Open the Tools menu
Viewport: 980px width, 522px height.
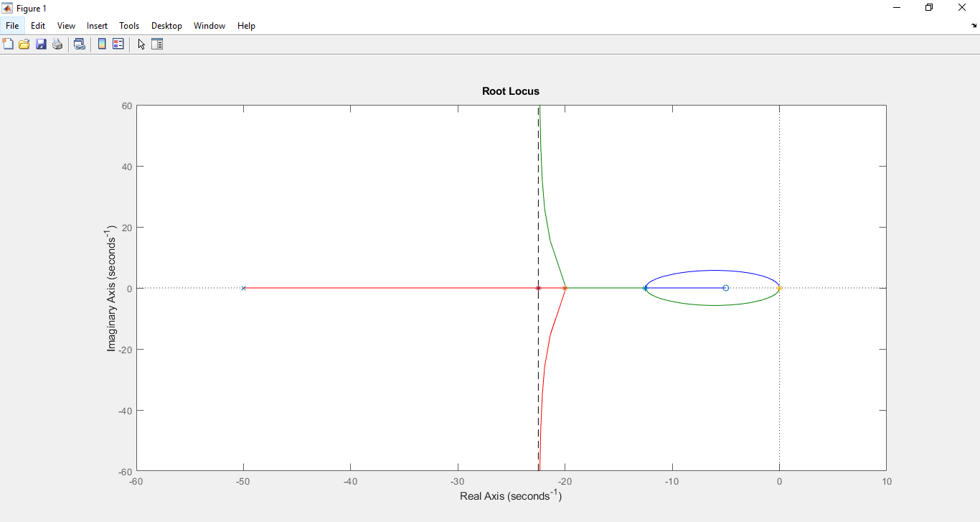129,26
